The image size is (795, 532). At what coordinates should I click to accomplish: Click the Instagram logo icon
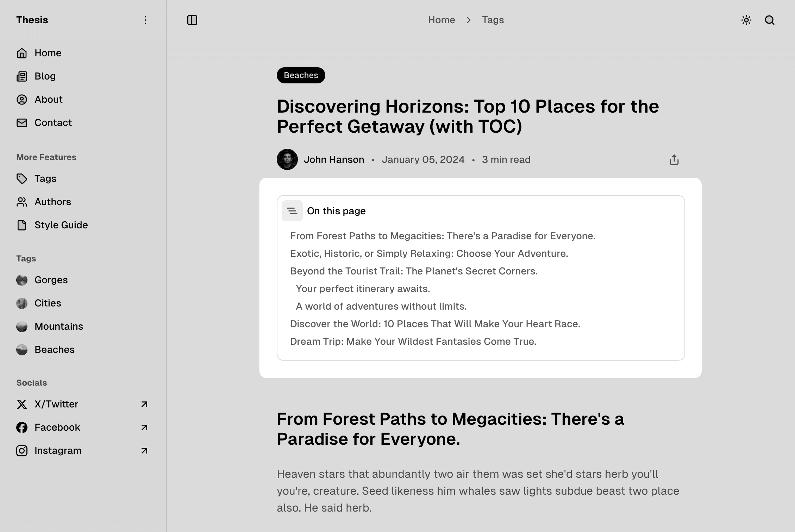coord(22,451)
